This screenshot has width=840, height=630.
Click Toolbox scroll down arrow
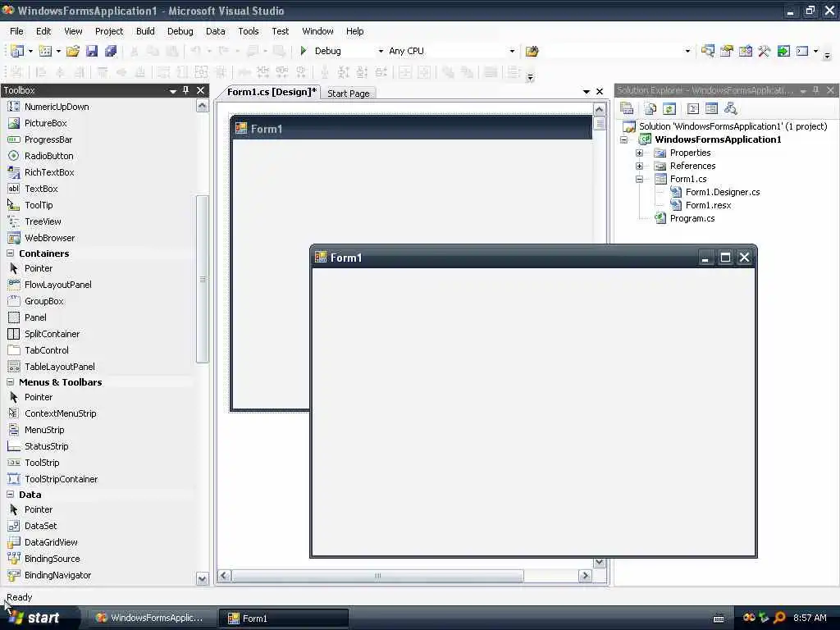point(202,578)
